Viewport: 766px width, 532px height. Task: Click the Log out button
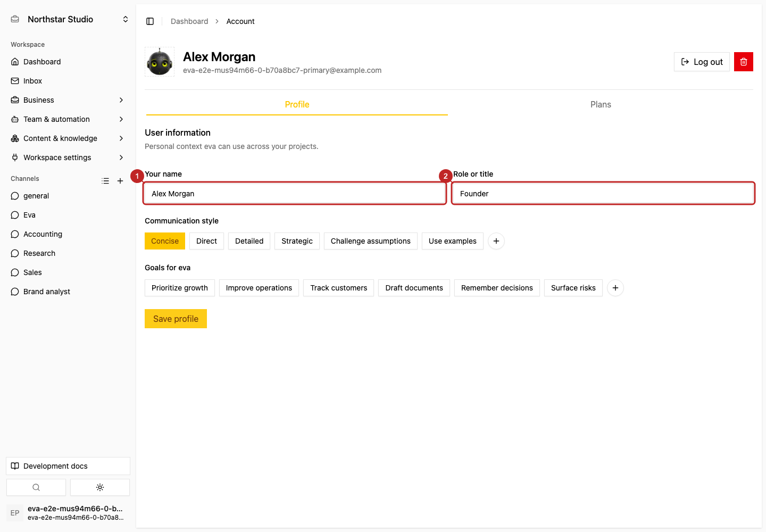[702, 62]
